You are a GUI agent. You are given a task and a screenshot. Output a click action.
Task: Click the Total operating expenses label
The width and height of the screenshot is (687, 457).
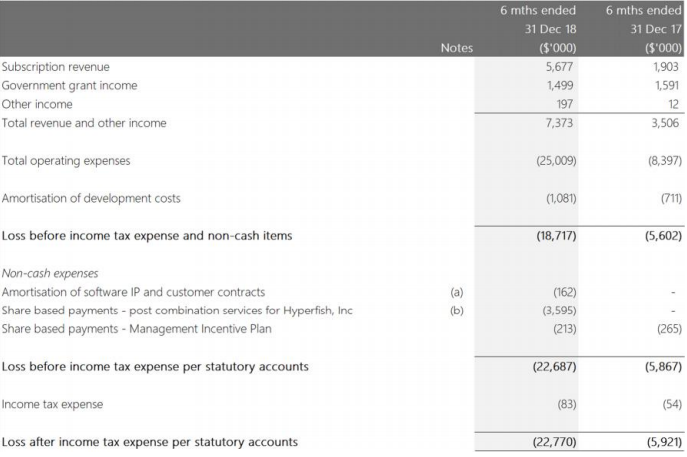point(66,161)
